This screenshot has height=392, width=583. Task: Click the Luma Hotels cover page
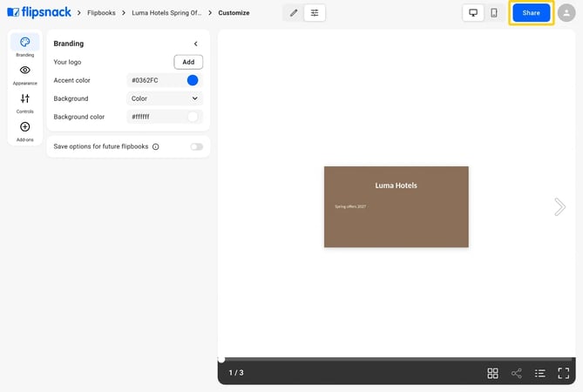point(396,206)
